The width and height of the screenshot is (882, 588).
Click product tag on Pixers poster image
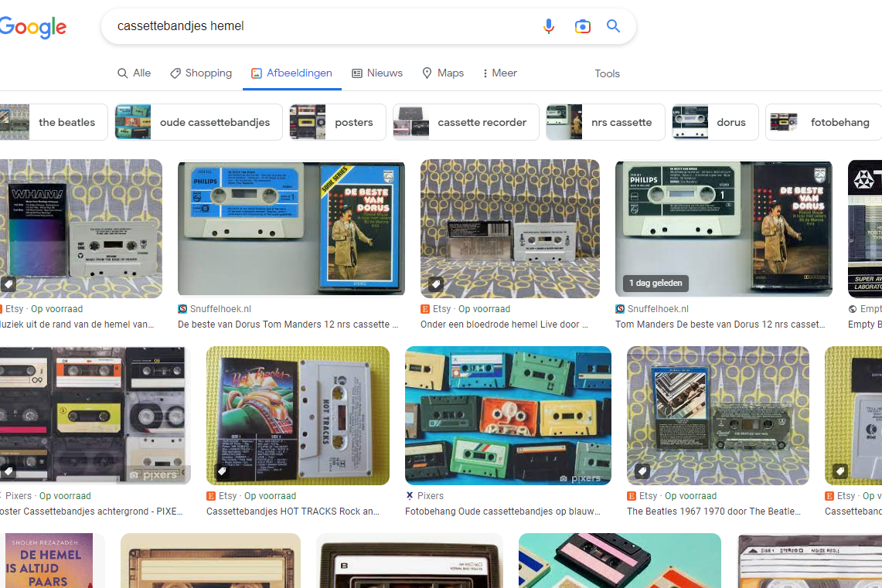click(8, 471)
